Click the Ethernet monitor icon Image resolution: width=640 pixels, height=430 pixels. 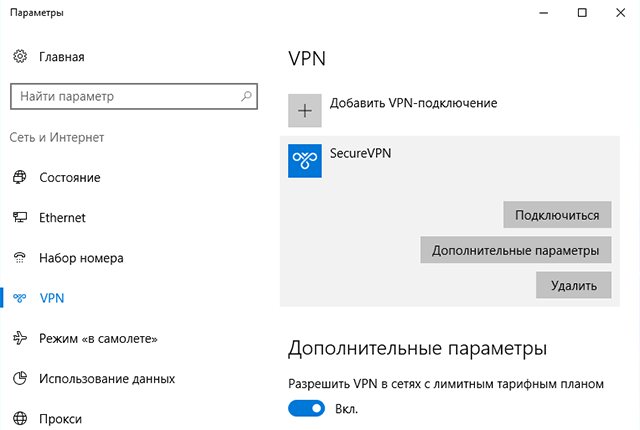(19, 217)
